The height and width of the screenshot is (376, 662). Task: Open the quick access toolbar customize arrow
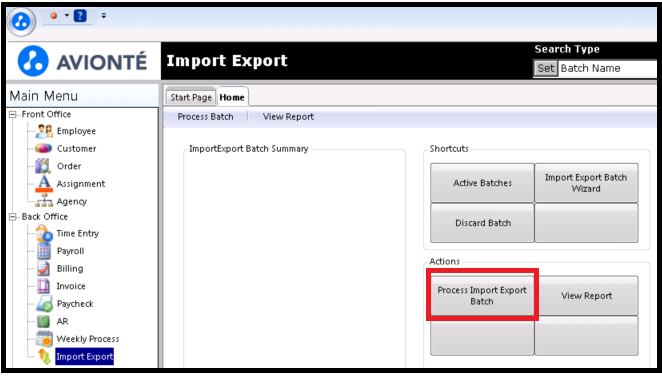[x=103, y=16]
